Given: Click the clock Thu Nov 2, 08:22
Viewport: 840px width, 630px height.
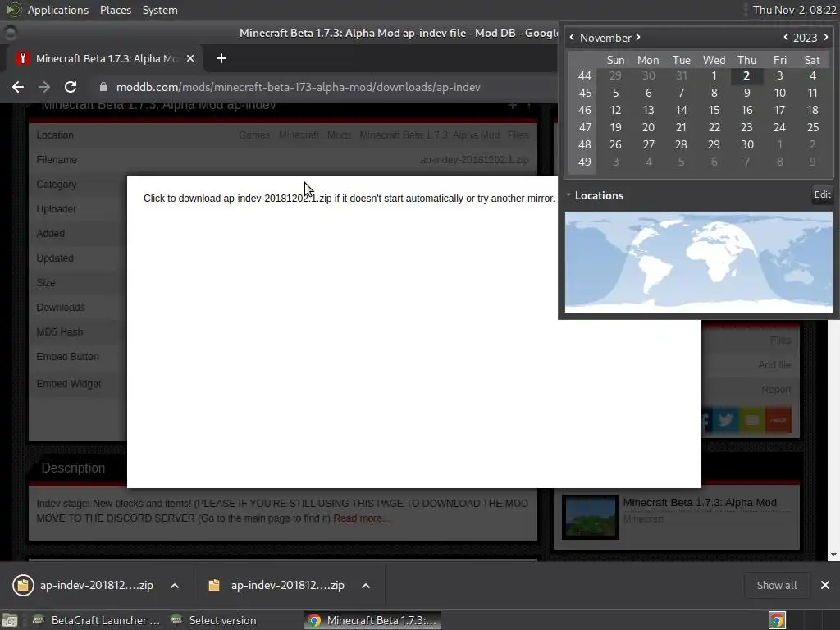Looking at the screenshot, I should click(794, 10).
